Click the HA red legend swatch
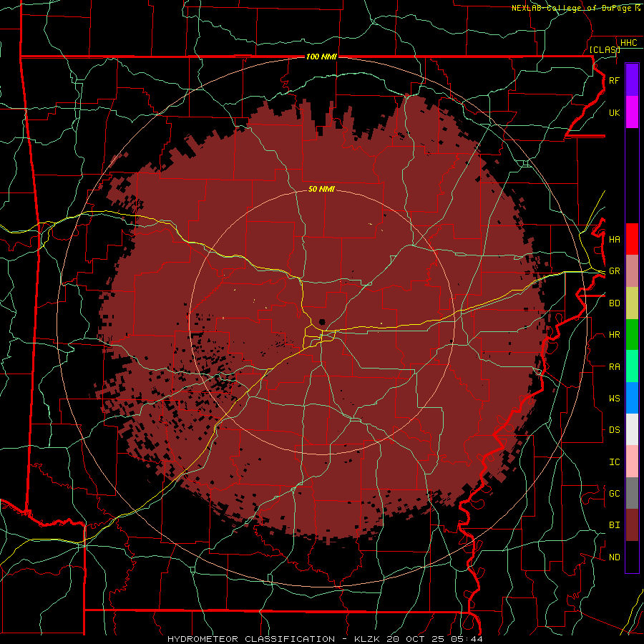Image resolution: width=644 pixels, height=644 pixels. click(x=632, y=239)
